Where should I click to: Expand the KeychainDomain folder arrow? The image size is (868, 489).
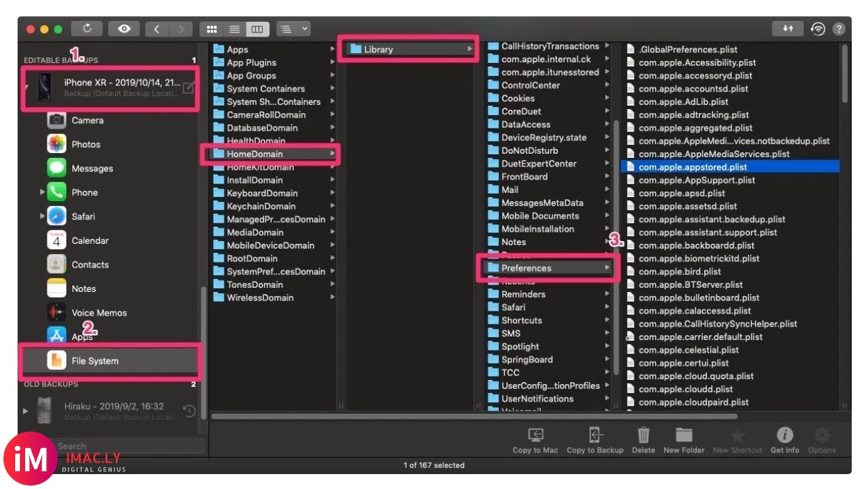[332, 206]
